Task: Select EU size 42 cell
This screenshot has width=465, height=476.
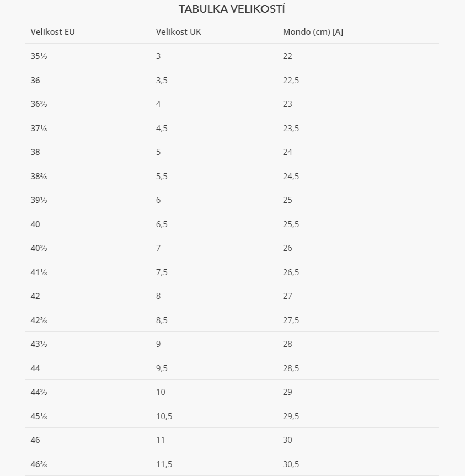Action: [x=35, y=296]
